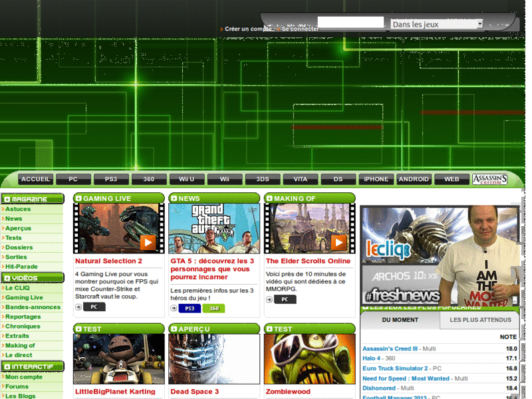Open Aperçus in sidebar

pos(18,228)
